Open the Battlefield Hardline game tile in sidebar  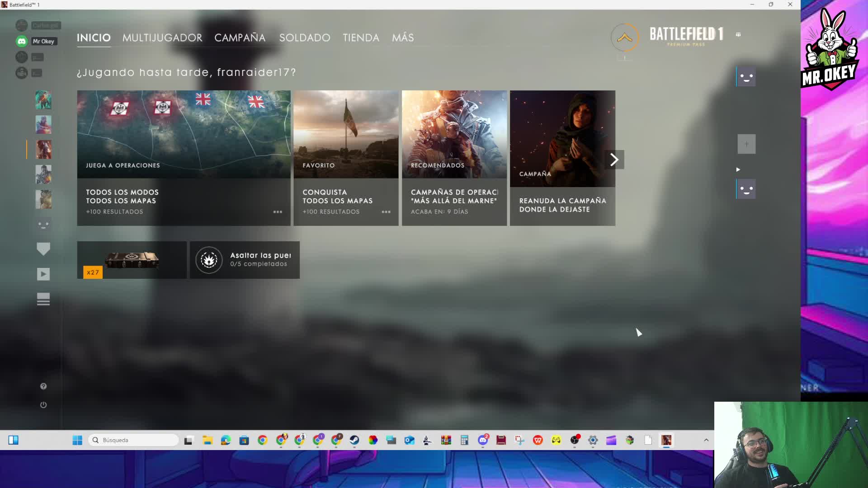tap(43, 199)
